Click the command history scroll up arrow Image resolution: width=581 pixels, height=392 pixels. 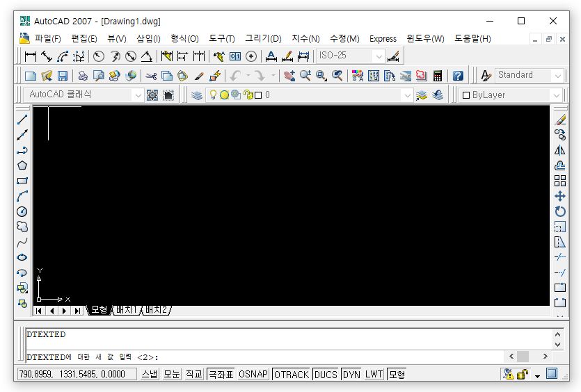[557, 334]
